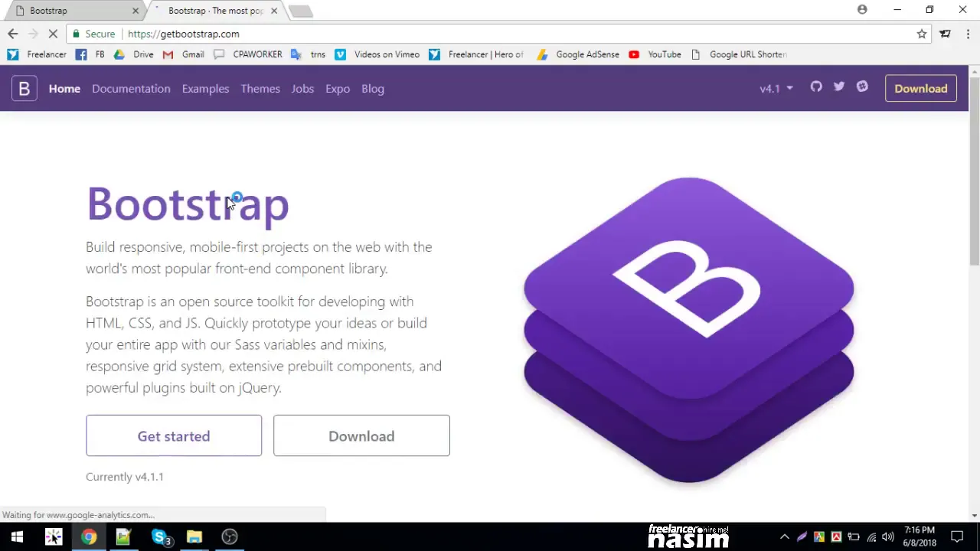Screen dimensions: 980x551
Task: Open the Slack icon link in navbar
Action: 862,87
